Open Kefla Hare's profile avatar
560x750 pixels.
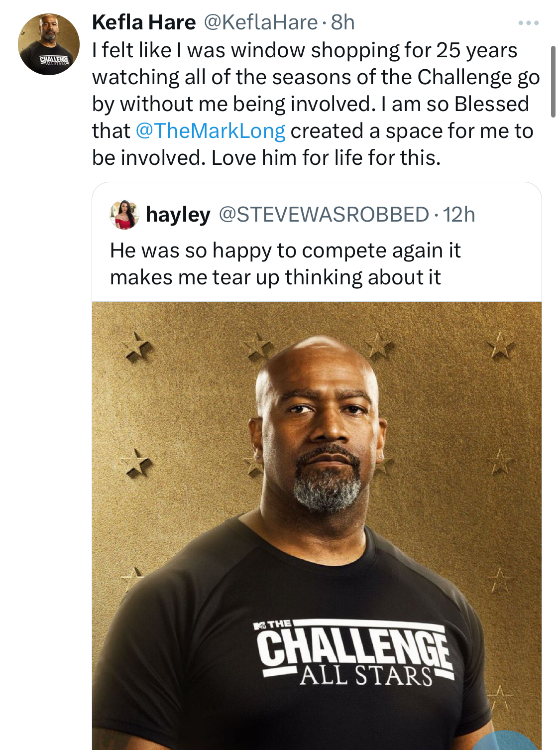pos(49,44)
